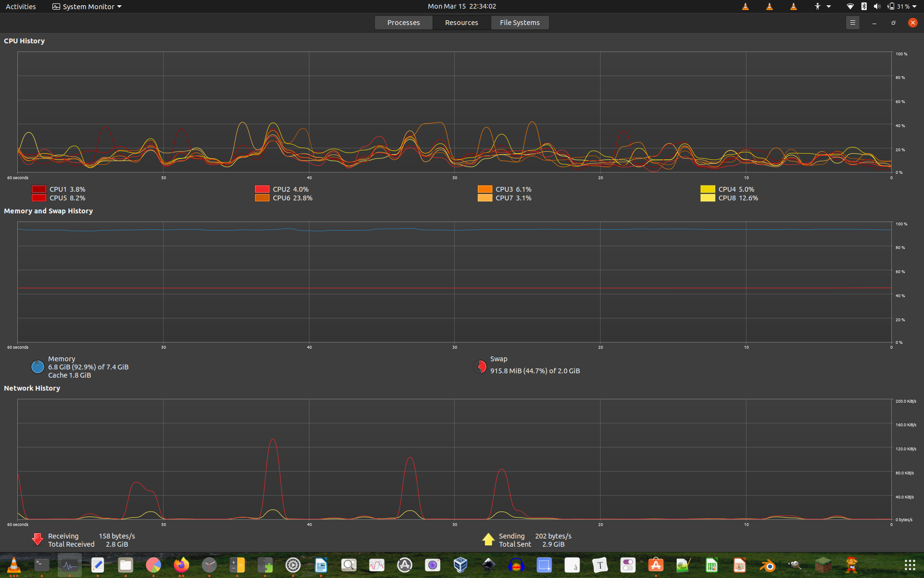Image resolution: width=924 pixels, height=578 pixels.
Task: Click the red Swap pie color button
Action: (x=480, y=367)
